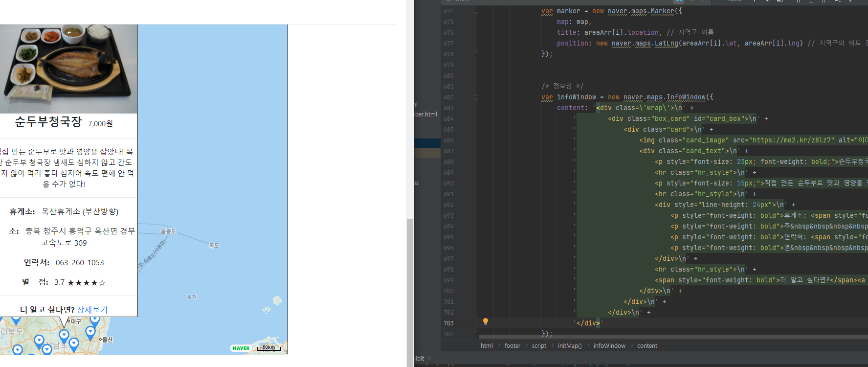Click line number 703 in the gutter

tap(448, 323)
